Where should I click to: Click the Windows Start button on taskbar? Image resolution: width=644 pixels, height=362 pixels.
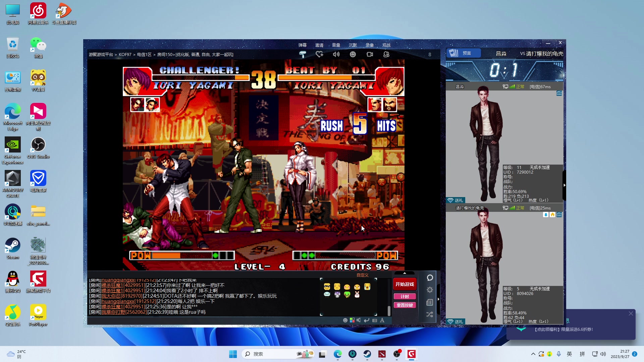tap(233, 354)
